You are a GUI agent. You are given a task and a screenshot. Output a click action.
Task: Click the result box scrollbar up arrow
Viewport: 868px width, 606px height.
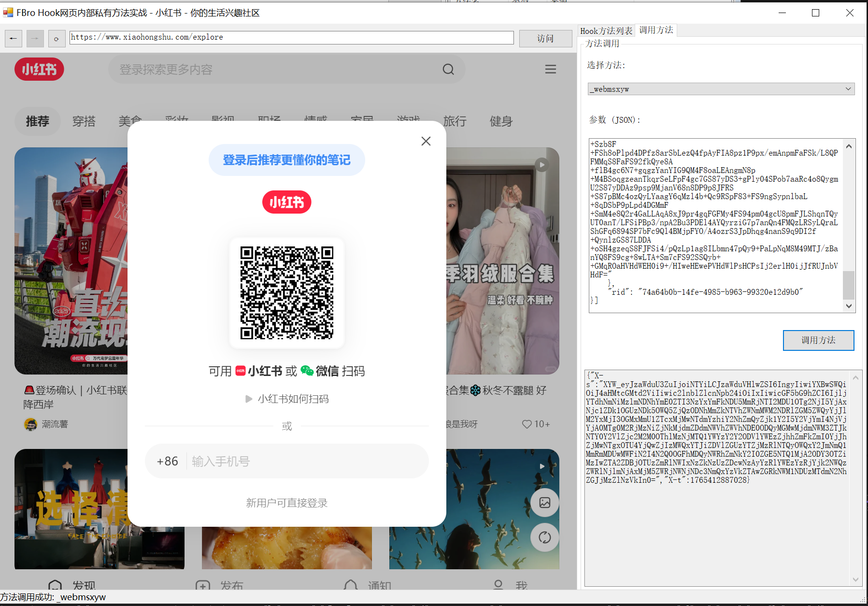tap(856, 377)
